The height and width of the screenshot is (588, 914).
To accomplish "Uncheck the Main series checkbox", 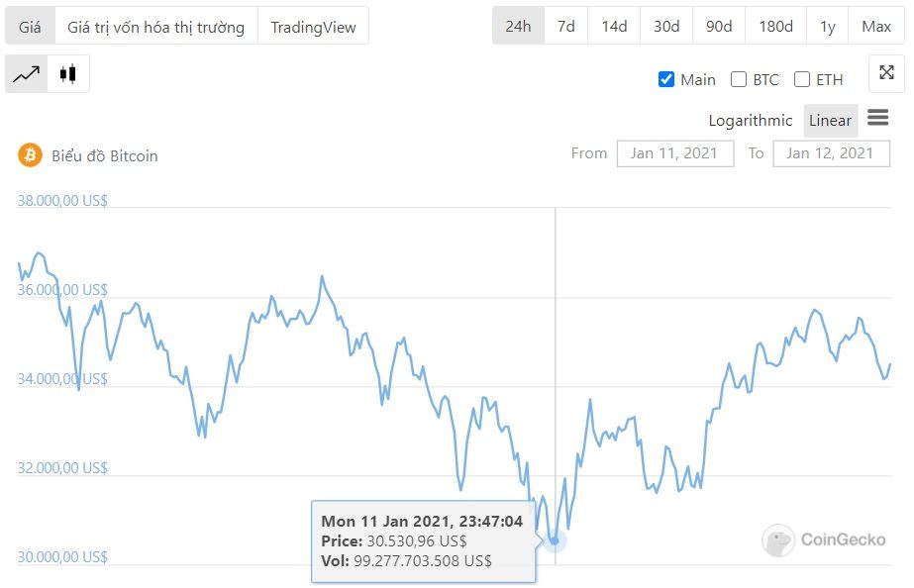I will point(665,79).
